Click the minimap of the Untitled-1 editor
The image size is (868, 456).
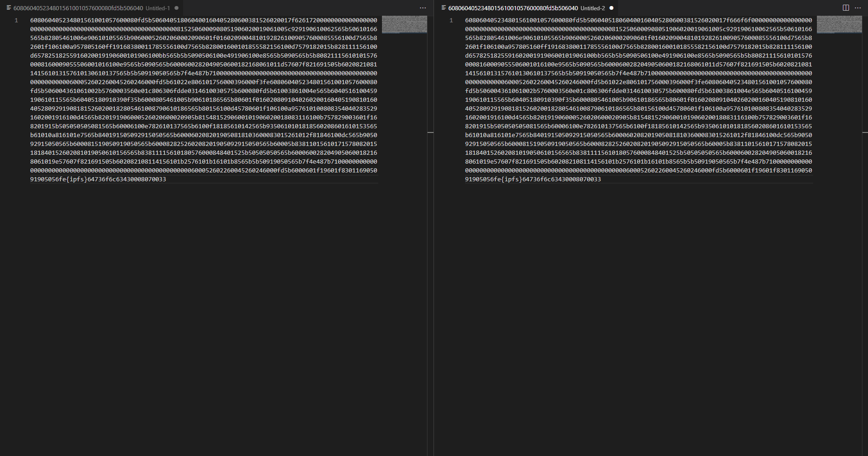(404, 25)
